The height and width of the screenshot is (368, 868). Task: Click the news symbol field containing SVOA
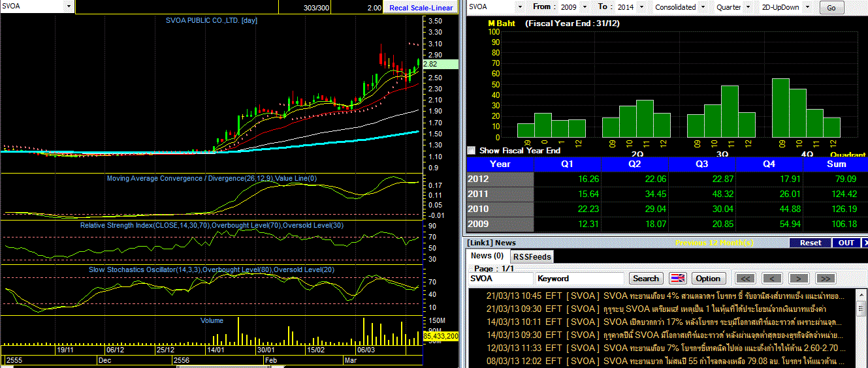point(500,279)
